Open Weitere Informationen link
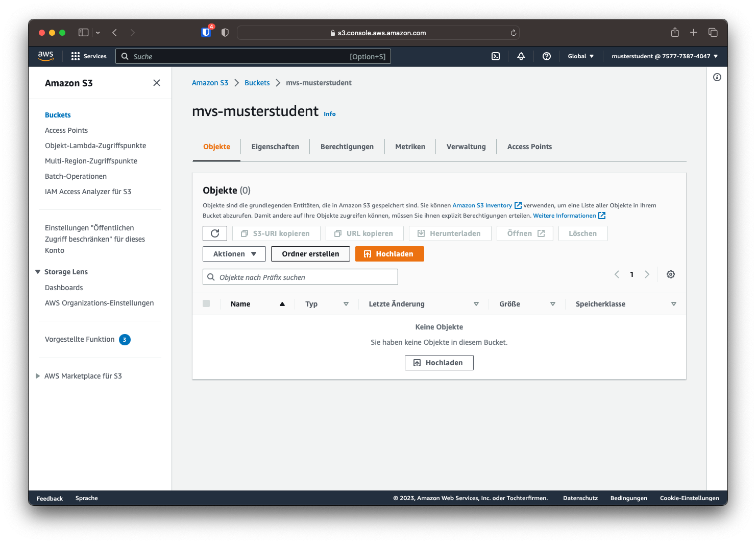The height and width of the screenshot is (543, 756). 569,216
